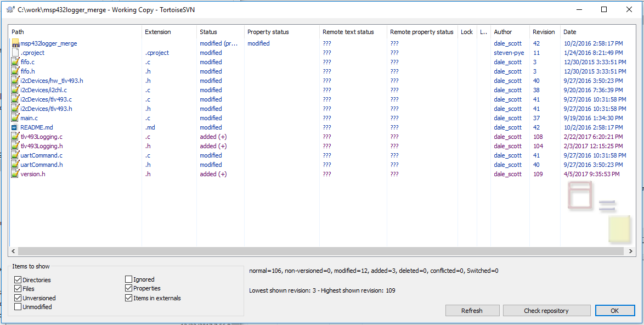
Task: Click the Check repository button
Action: click(546, 311)
